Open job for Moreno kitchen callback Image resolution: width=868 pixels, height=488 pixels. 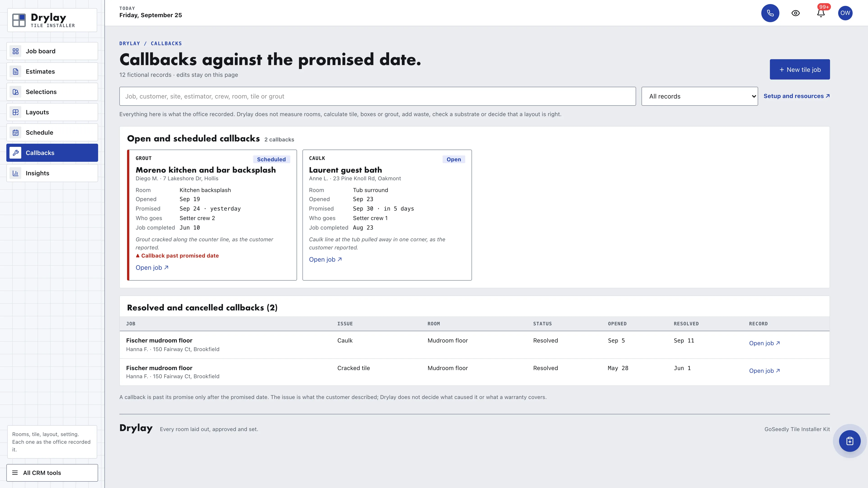(x=152, y=268)
